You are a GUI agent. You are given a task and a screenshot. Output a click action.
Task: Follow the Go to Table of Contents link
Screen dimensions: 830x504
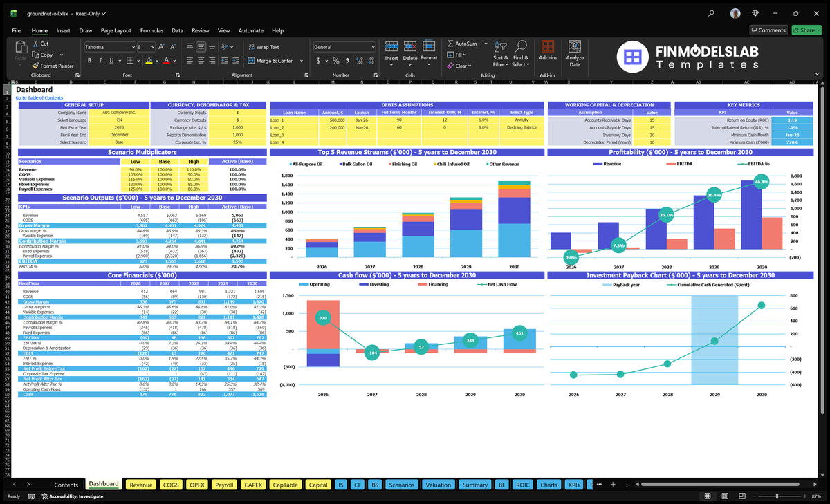39,98
